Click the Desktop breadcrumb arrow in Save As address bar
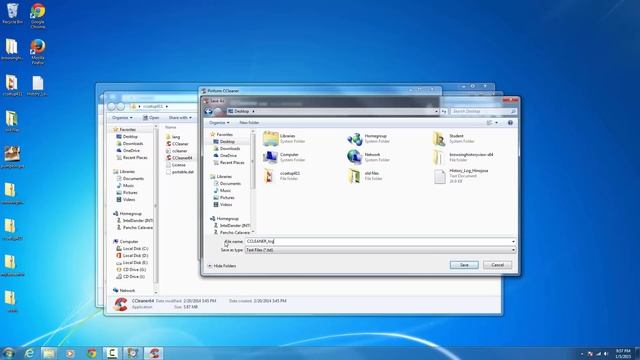 [253, 111]
